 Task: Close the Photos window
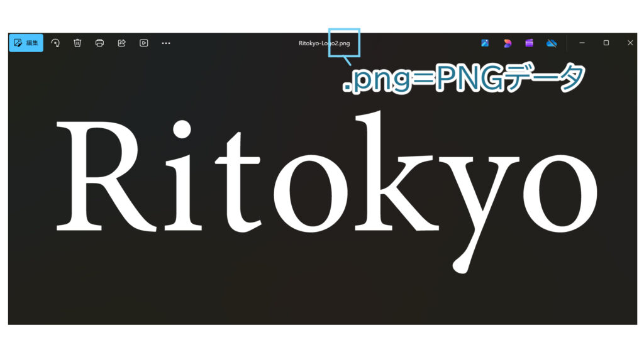(x=630, y=43)
